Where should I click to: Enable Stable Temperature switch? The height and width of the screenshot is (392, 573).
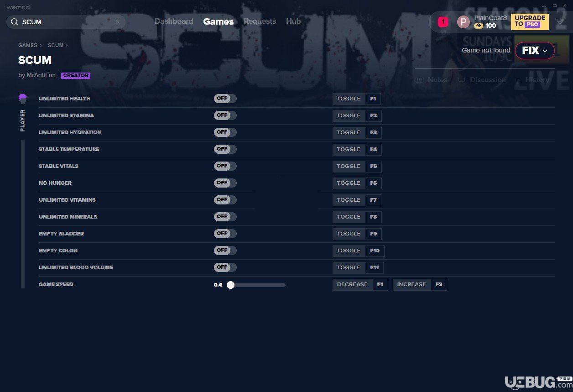point(225,149)
